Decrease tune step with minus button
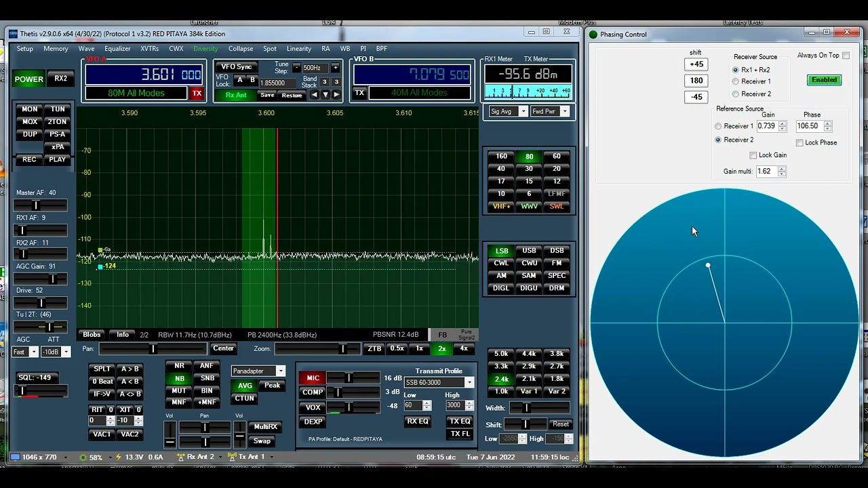Viewport: 868px width, 488px height. 296,68
